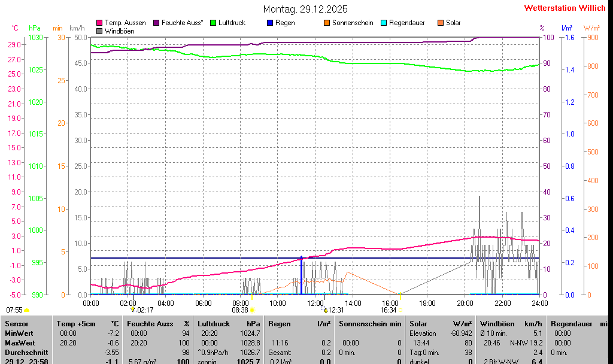Viewport: 613px width, 364px height.
Task: Click the blue Regen legend square
Action: 270,23
